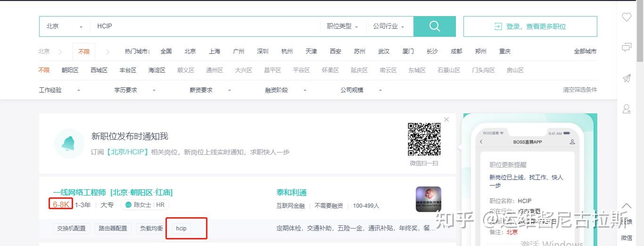Click 清空筛选条件 link

click(x=580, y=90)
